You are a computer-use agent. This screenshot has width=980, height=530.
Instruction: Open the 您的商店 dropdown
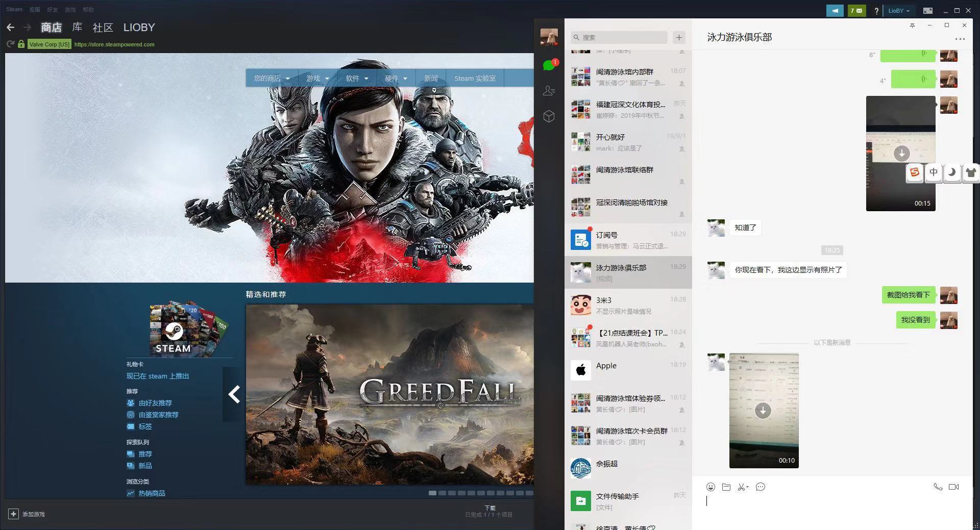point(272,78)
